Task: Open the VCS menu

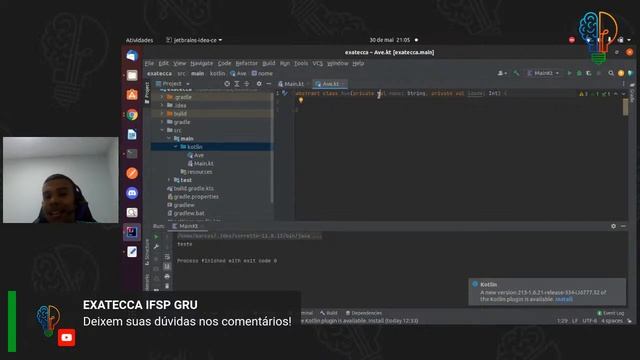Action: coord(318,63)
